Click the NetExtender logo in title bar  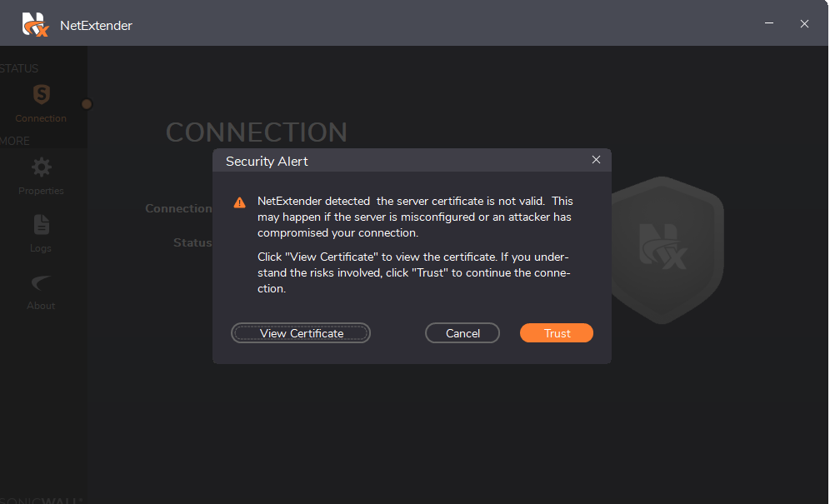pyautogui.click(x=35, y=25)
